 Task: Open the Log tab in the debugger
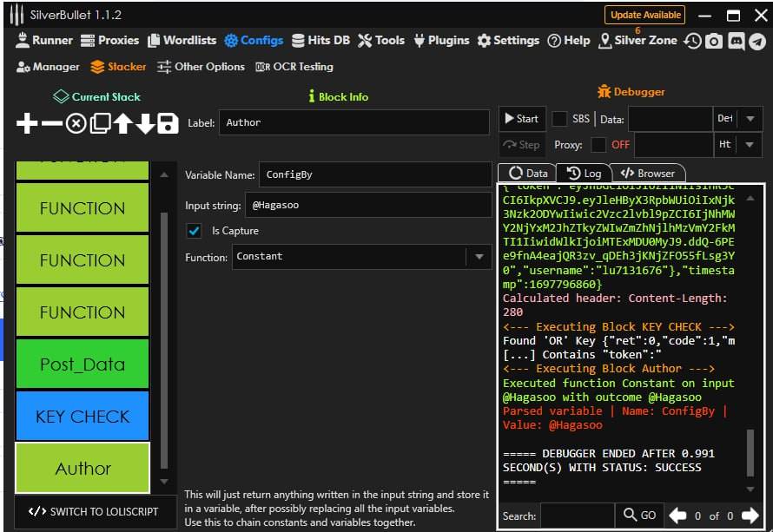(585, 173)
